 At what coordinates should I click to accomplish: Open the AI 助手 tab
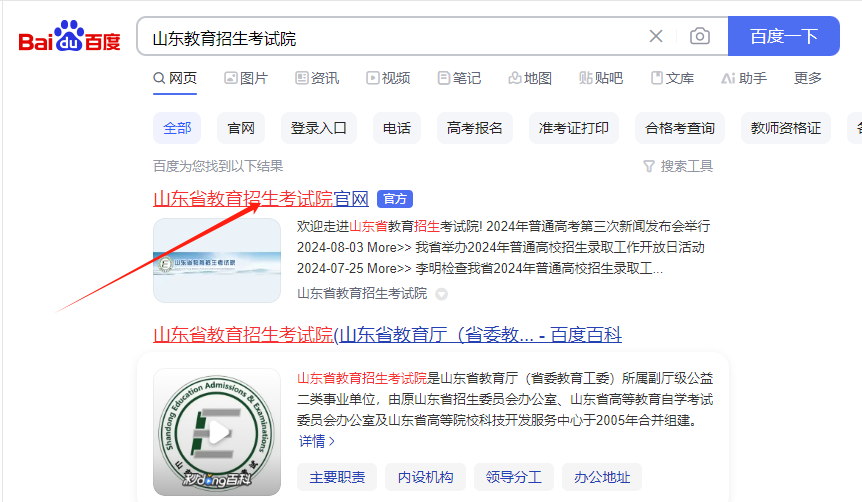(744, 78)
